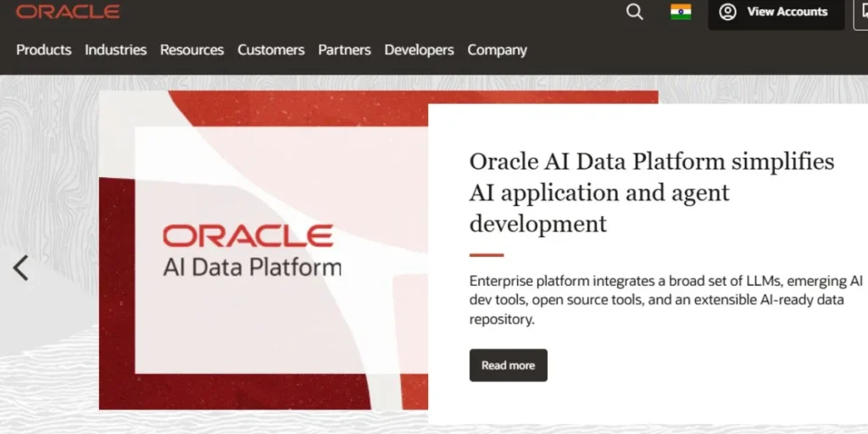Image resolution: width=868 pixels, height=434 pixels.
Task: Go to previous slide with left arrow
Action: pos(21,268)
